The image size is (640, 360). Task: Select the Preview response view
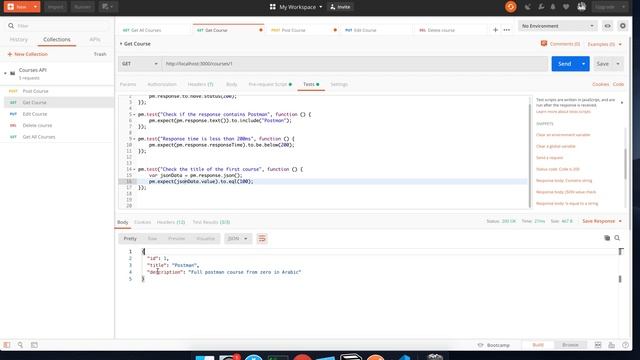point(176,238)
